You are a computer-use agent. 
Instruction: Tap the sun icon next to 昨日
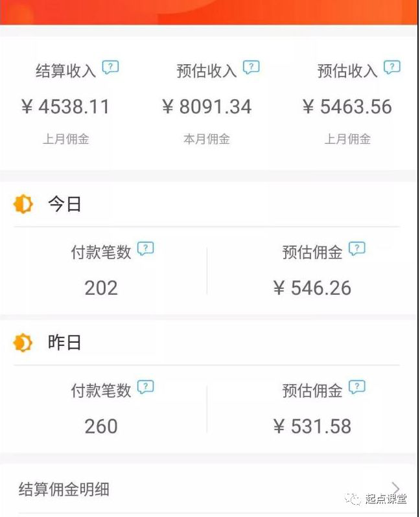click(x=23, y=343)
